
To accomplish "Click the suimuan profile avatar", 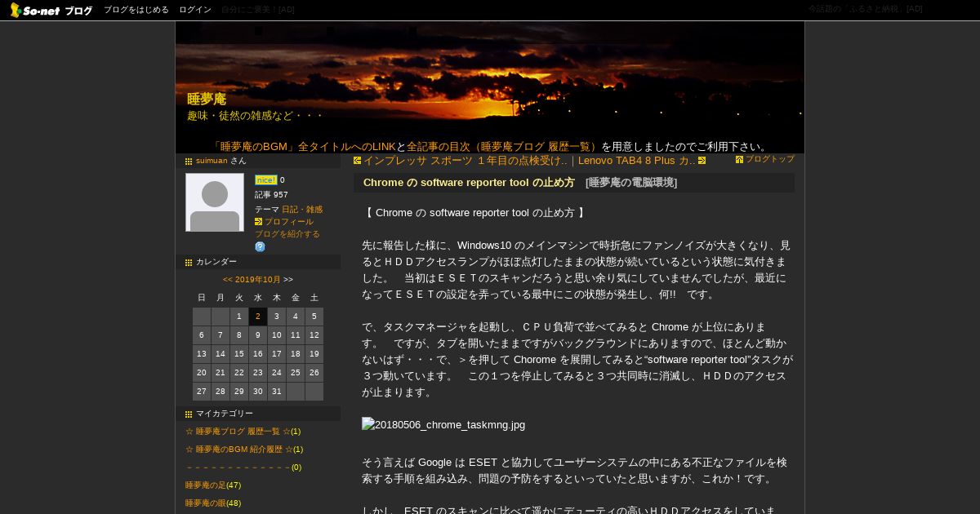I will coord(215,202).
